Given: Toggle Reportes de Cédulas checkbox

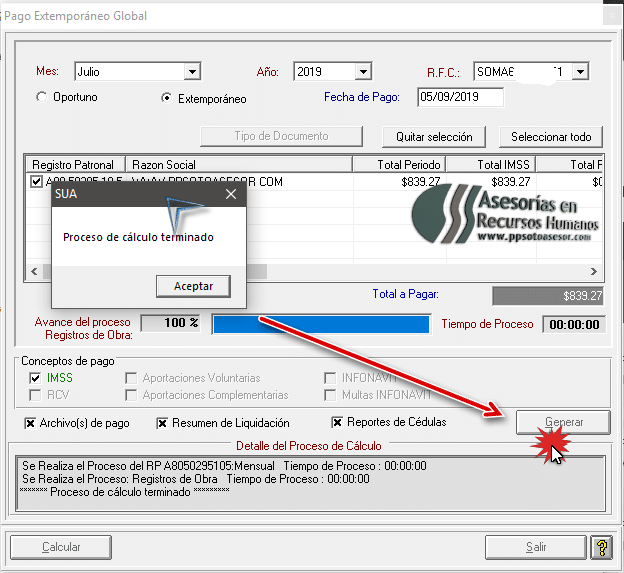Looking at the screenshot, I should click(336, 423).
